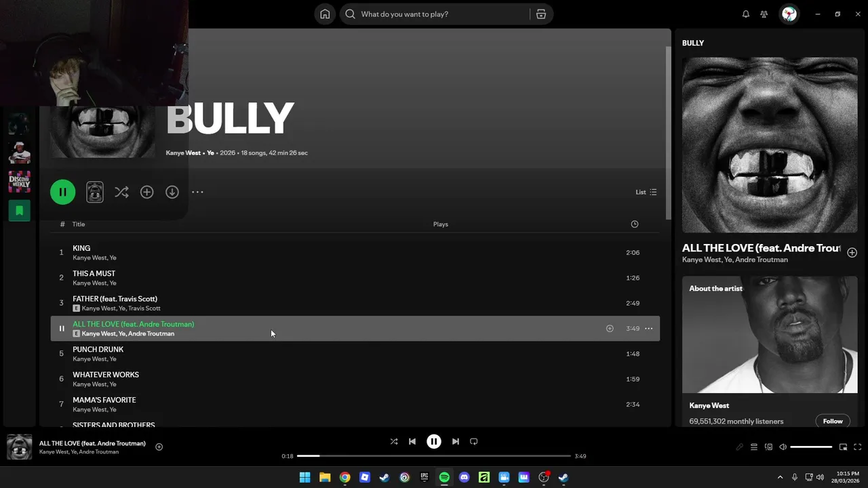Screen dimensions: 868x488
Task: Open the Windows Start menu
Action: coord(305,477)
